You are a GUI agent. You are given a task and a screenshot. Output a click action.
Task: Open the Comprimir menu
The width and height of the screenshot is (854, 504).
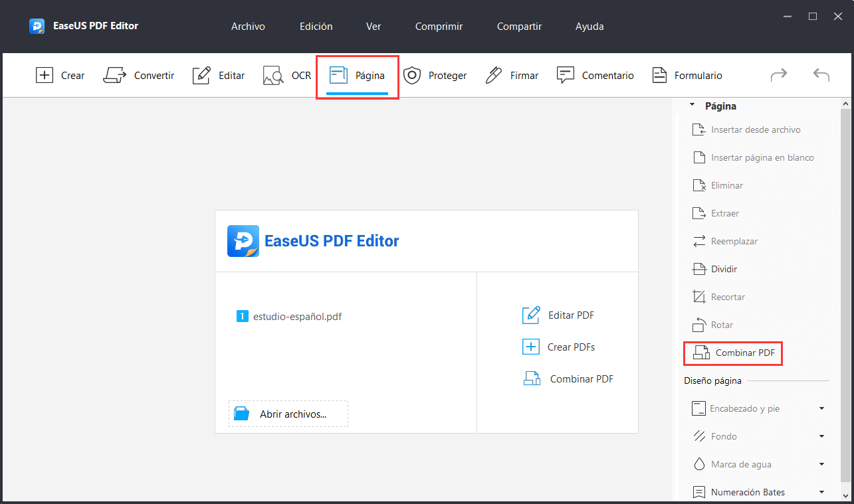coord(439,27)
